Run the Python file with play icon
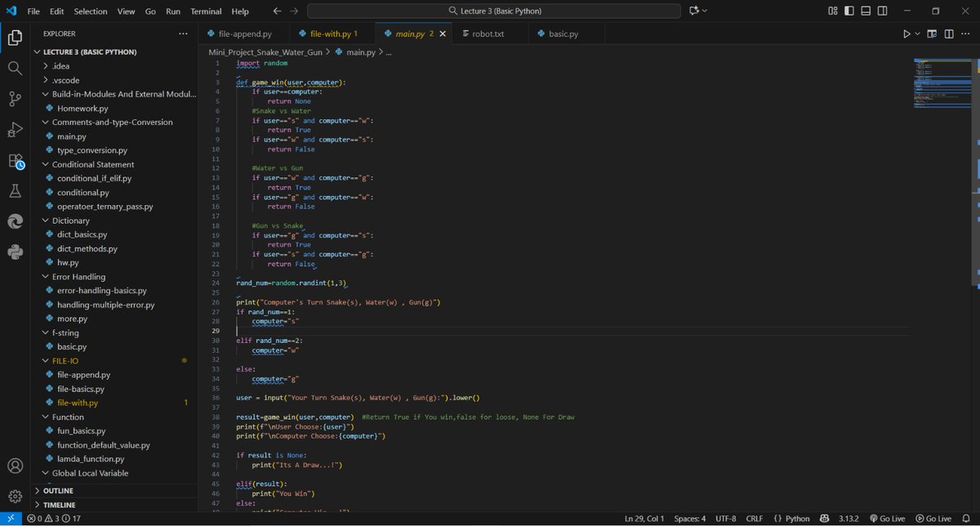Viewport: 980px width, 526px height. pyautogui.click(x=906, y=34)
